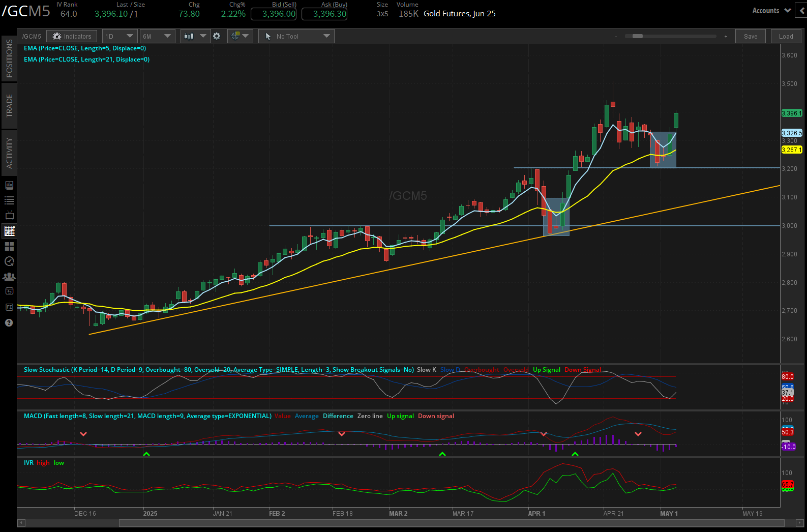Viewport: 807px width, 532px height.
Task: Click the MACD 50.3 value tag
Action: [x=788, y=432]
